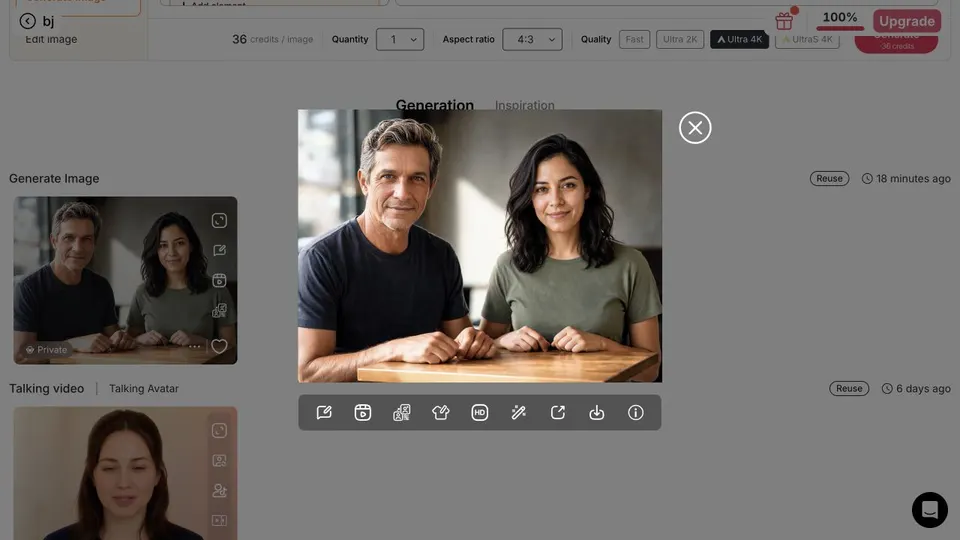This screenshot has width=960, height=540.
Task: Select Fast quality option
Action: point(634,39)
